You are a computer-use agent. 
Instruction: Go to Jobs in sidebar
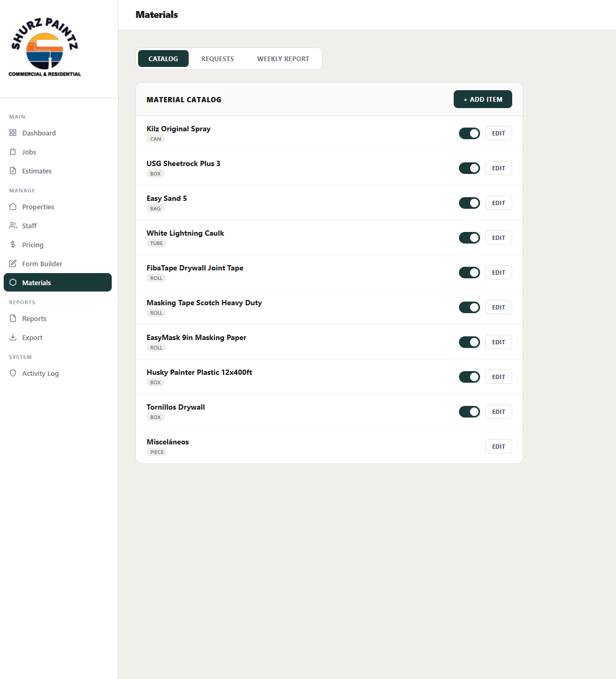[57, 152]
